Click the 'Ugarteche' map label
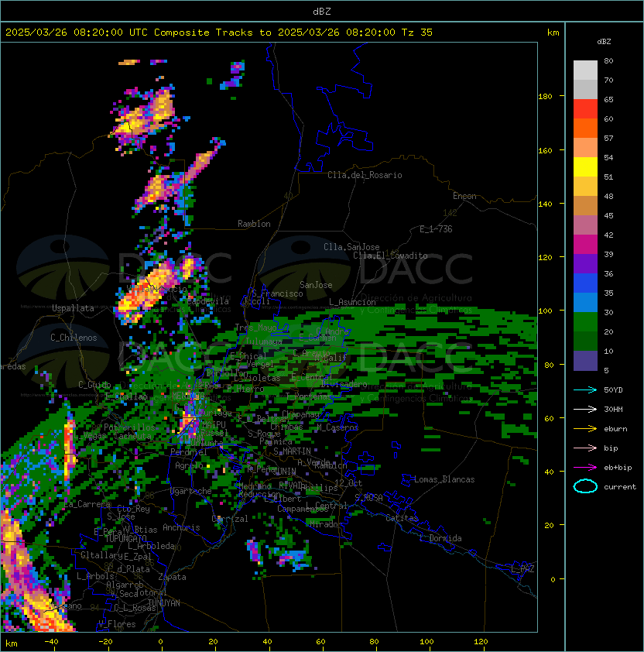 191,491
